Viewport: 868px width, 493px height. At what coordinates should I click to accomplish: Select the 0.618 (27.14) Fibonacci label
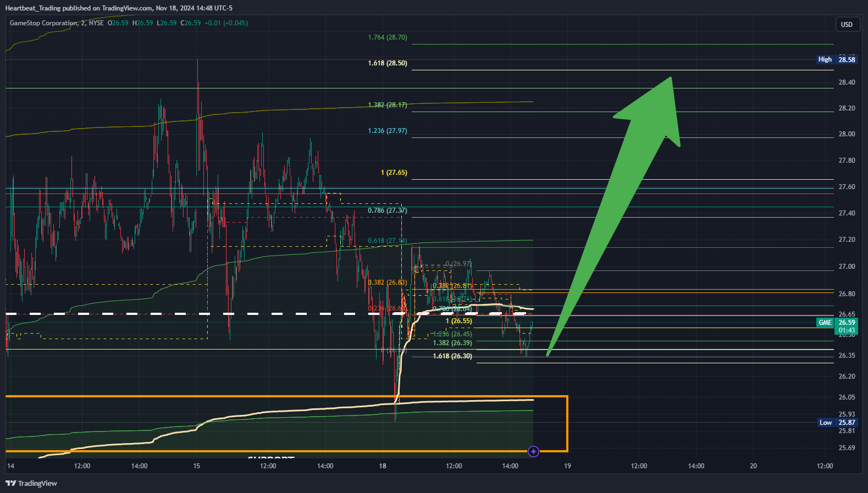click(388, 241)
